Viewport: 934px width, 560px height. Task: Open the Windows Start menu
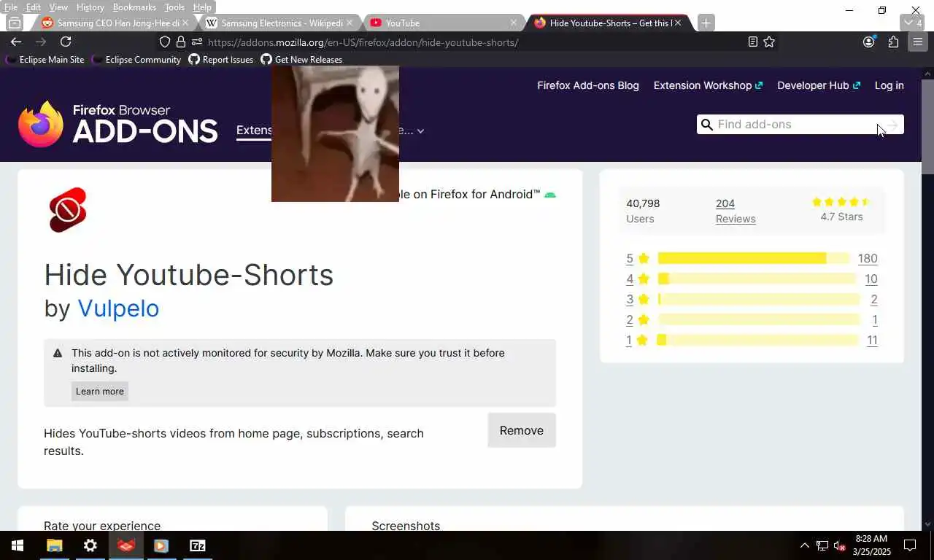click(18, 545)
